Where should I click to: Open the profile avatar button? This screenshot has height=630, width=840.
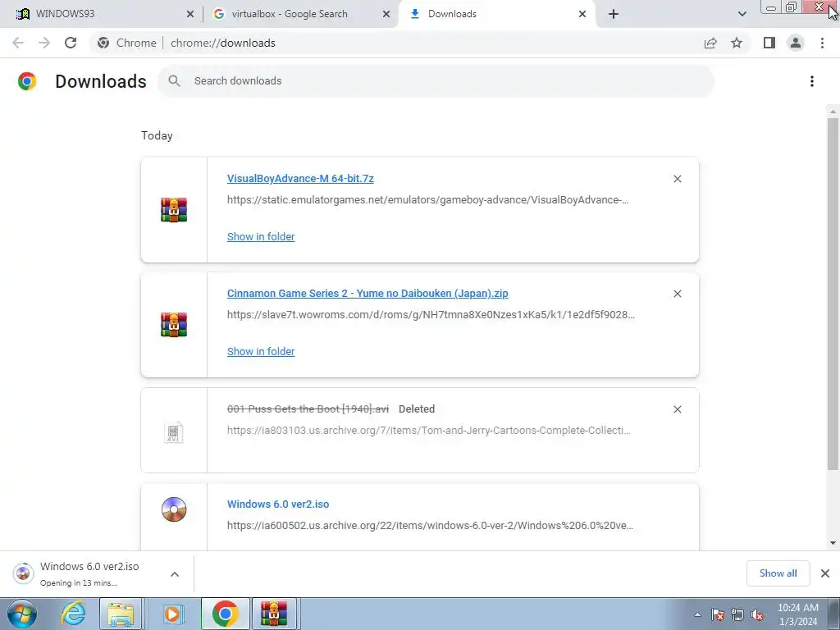(x=796, y=43)
